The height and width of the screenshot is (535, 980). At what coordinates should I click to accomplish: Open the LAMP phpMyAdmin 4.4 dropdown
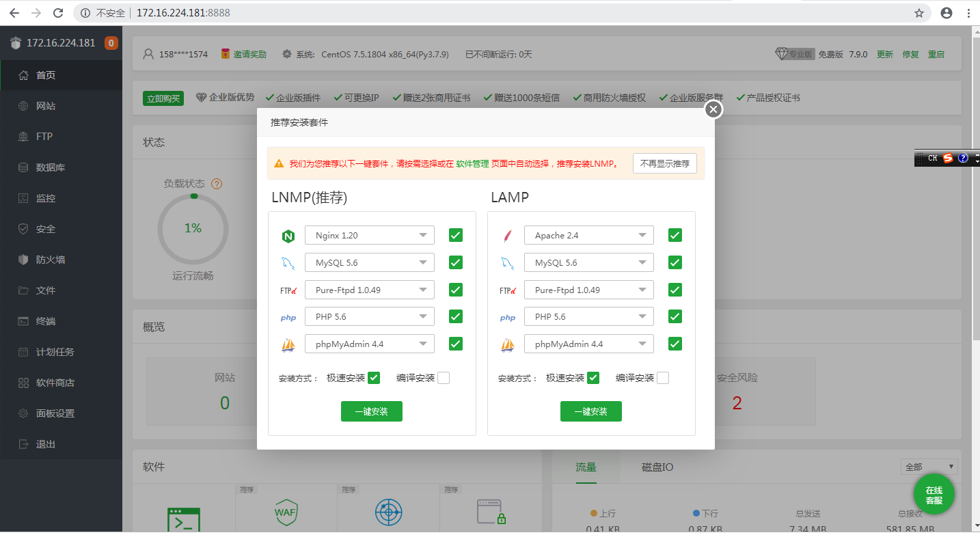coord(589,344)
